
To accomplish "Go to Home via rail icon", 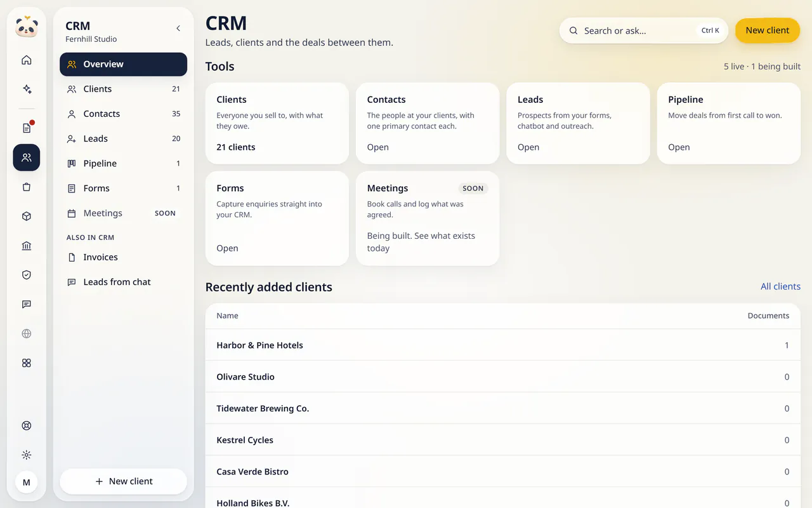I will pyautogui.click(x=27, y=60).
